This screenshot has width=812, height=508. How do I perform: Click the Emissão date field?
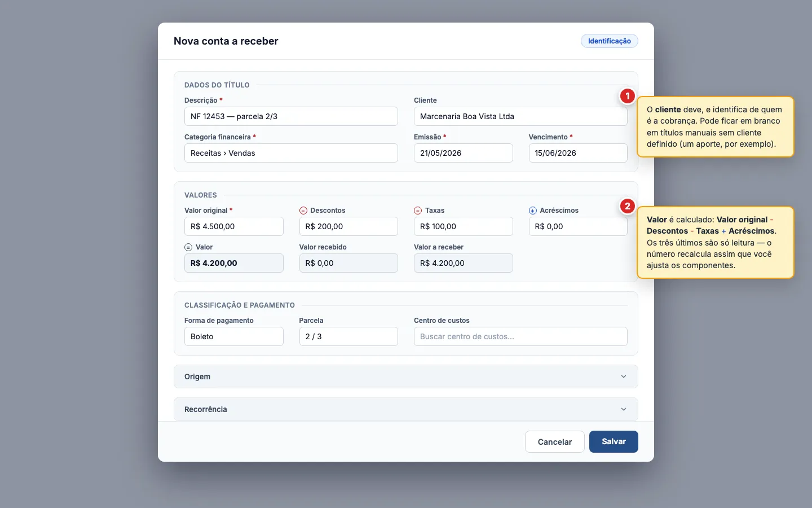pos(464,153)
